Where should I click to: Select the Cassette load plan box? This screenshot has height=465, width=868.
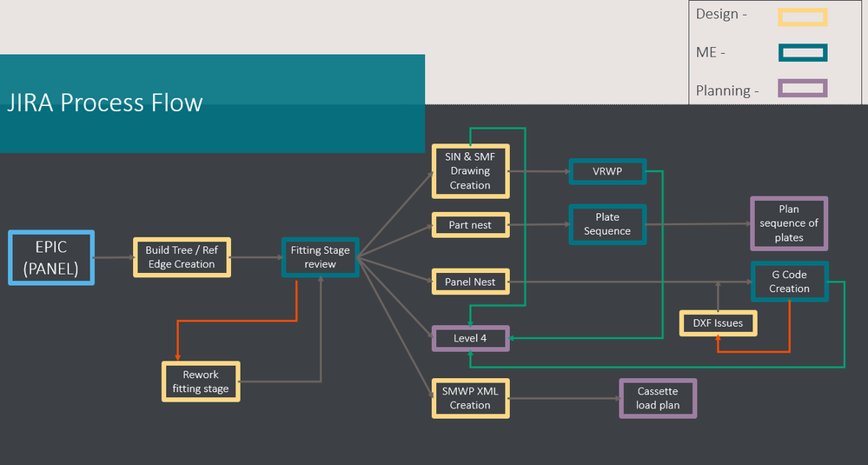[658, 398]
